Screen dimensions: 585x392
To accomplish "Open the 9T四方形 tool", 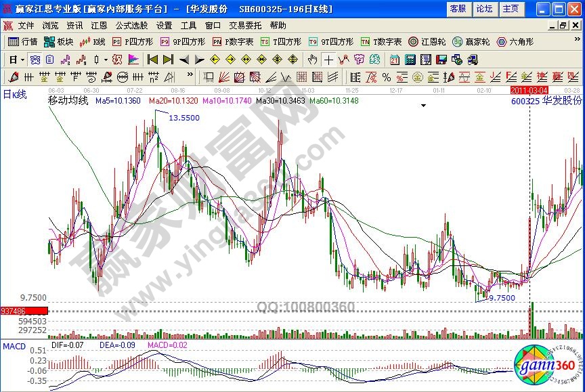I will point(330,42).
